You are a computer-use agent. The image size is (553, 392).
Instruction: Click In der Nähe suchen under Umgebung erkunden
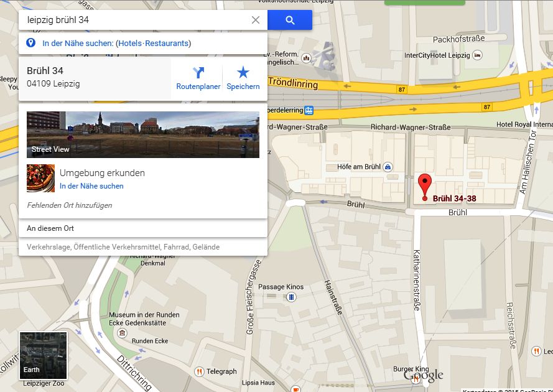tap(91, 186)
